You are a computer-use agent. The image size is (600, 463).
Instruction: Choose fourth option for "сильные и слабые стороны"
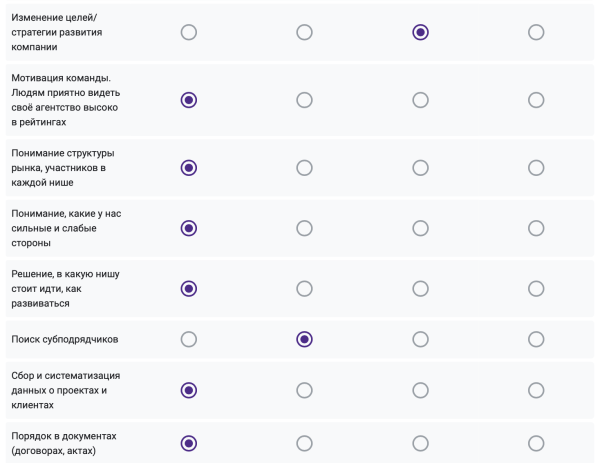point(536,228)
